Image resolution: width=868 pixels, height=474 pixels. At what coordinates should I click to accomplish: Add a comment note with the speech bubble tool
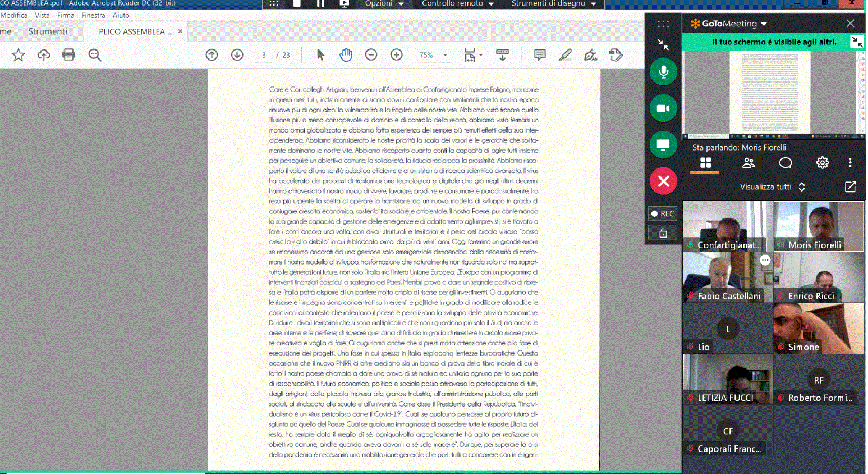tap(540, 54)
